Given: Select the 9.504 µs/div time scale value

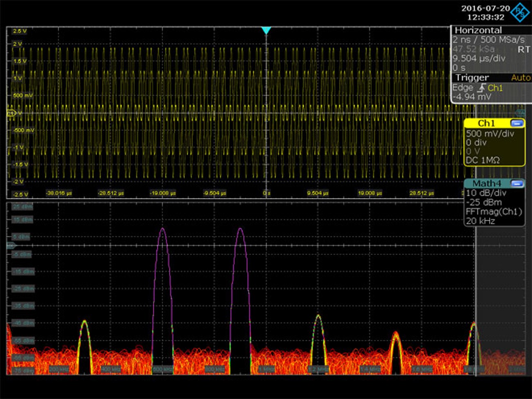Looking at the screenshot, I should (478, 59).
